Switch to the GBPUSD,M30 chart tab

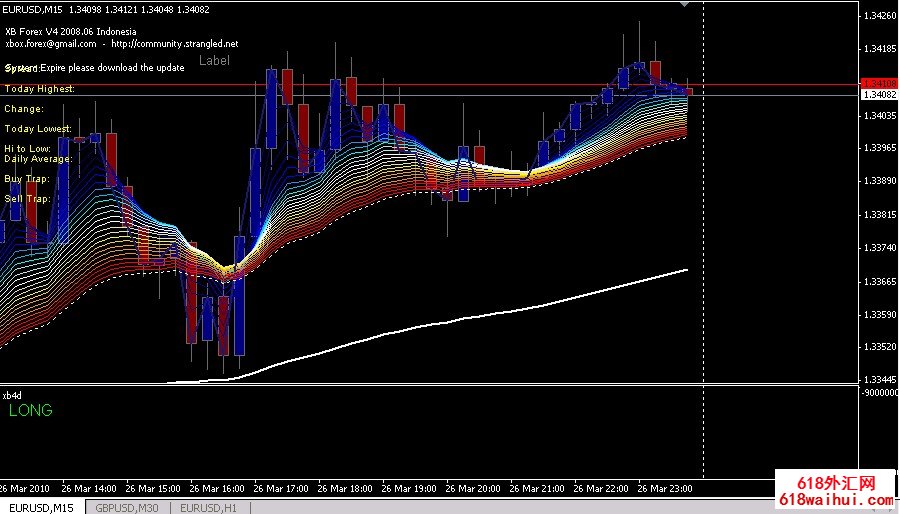point(126,507)
